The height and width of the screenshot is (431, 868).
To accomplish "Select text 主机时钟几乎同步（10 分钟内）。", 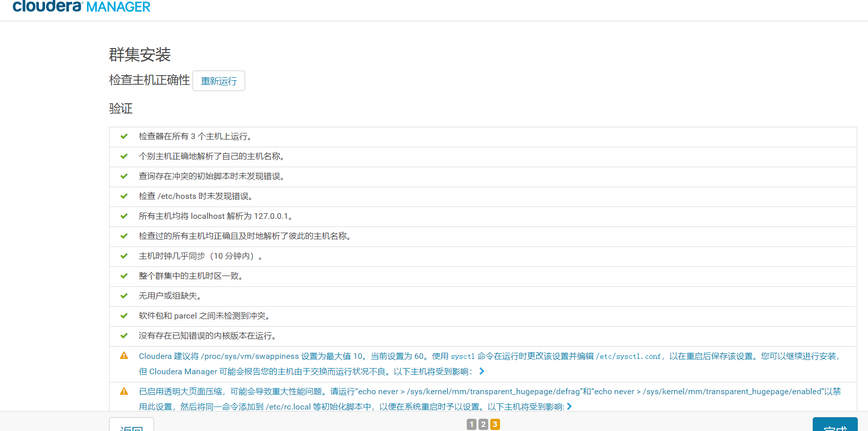I will tap(201, 256).
